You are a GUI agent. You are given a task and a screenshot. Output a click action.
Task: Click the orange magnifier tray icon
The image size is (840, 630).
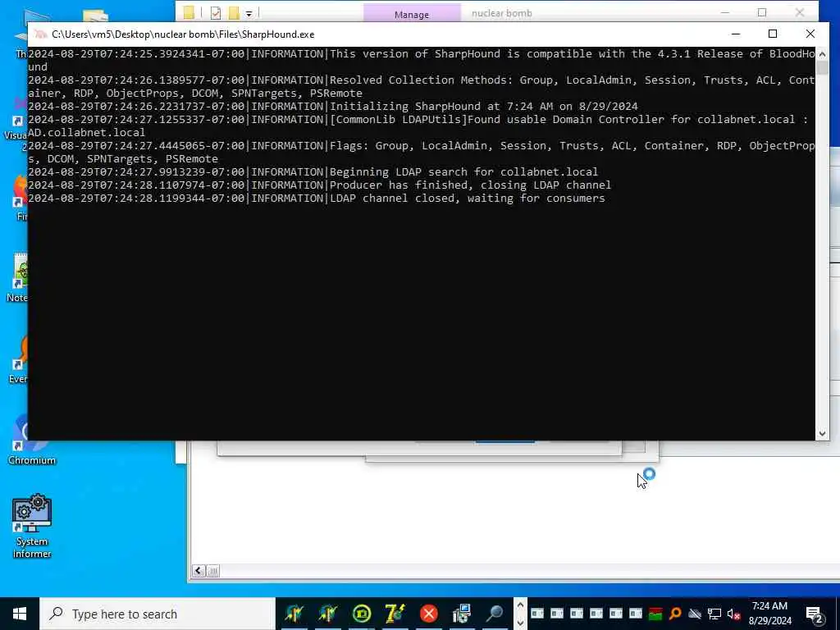coord(675,614)
